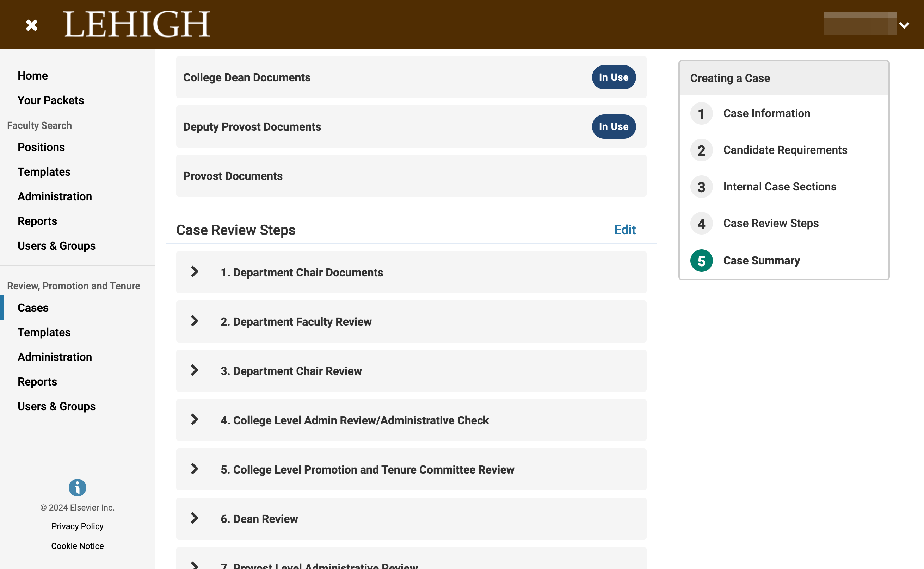Expand step 1 Department Chair Documents chevron
The height and width of the screenshot is (569, 924).
[194, 272]
